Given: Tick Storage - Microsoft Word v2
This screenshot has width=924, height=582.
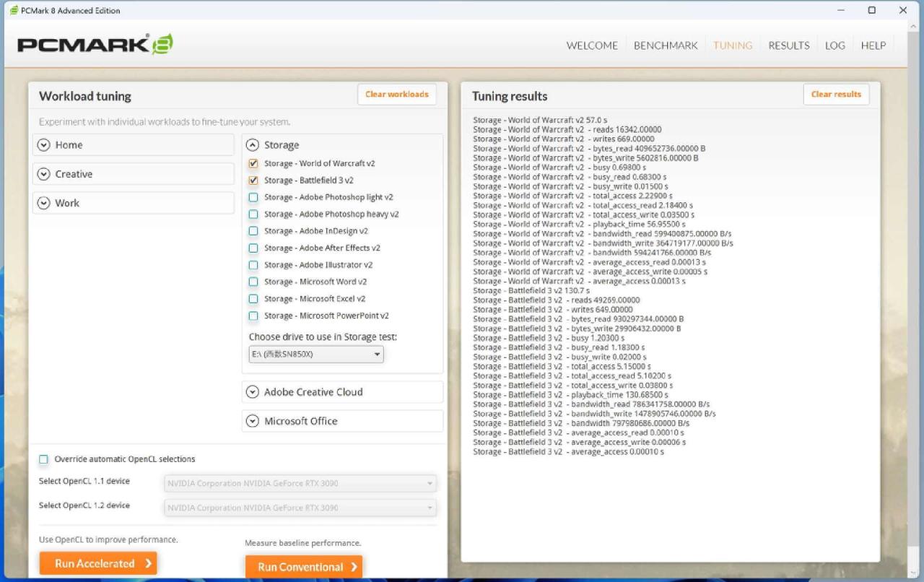Looking at the screenshot, I should click(253, 282).
